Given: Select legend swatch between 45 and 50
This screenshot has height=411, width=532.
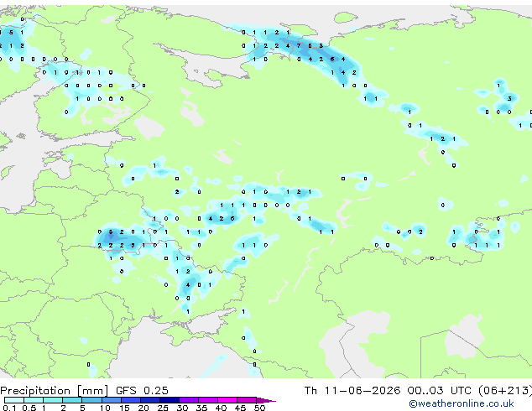Looking at the screenshot, I should click(x=247, y=400).
